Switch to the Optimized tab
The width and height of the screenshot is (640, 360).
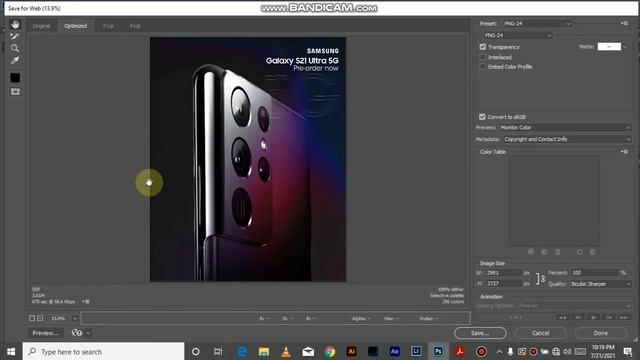click(76, 26)
